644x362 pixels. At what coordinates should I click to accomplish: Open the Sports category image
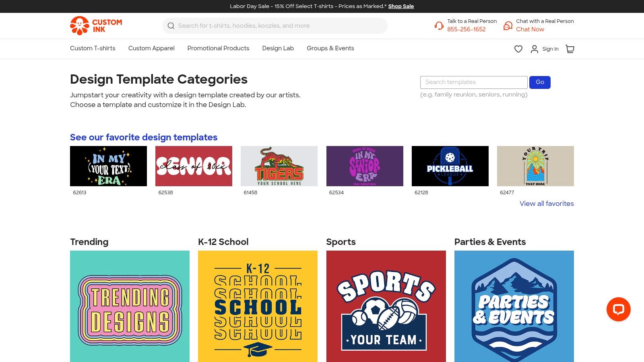point(386,306)
